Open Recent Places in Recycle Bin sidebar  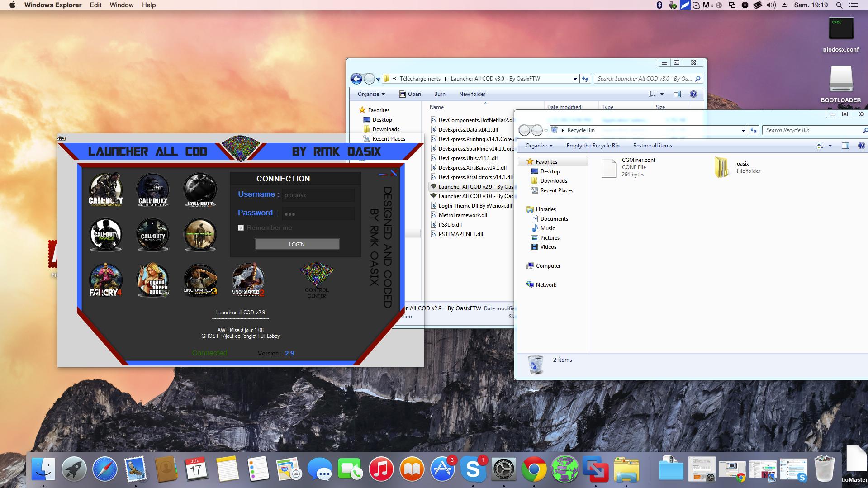coord(552,190)
